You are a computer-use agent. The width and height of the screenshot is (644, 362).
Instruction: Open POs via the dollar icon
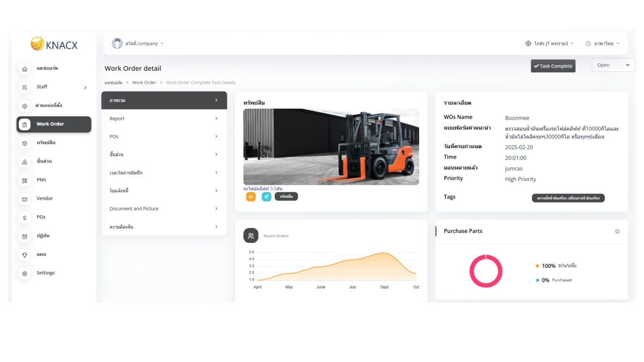pos(25,217)
